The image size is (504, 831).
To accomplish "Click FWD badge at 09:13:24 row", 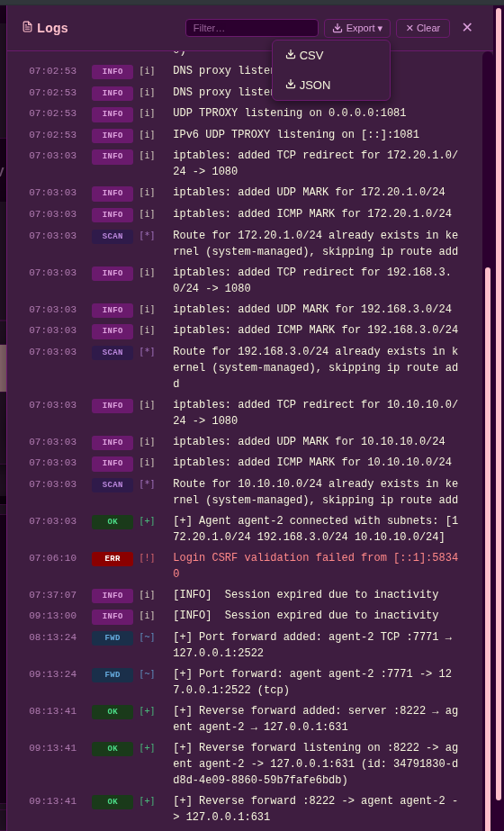I will (x=112, y=675).
